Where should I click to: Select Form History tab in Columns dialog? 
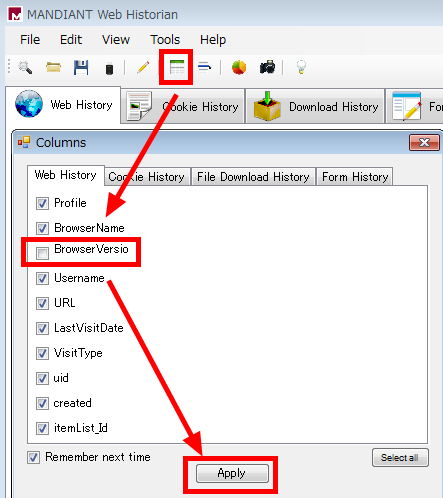click(355, 177)
